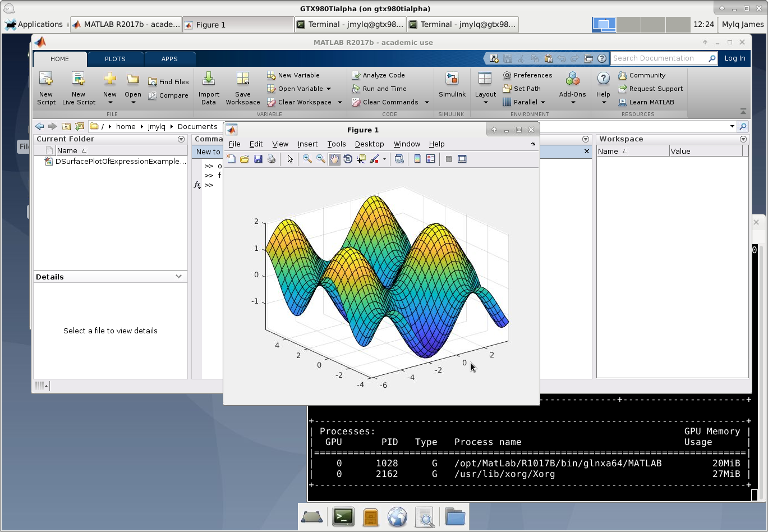Switch to the PLOTS ribbon tab
The height and width of the screenshot is (532, 768).
(115, 59)
